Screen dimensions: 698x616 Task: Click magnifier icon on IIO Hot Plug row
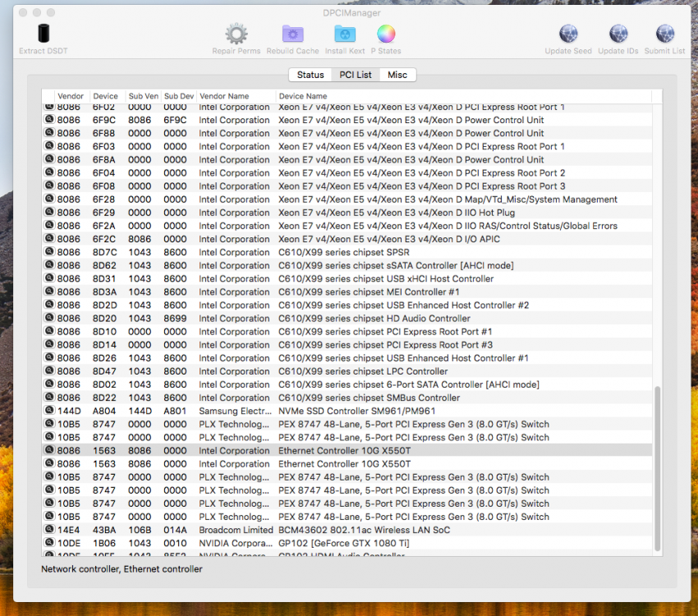(x=49, y=211)
